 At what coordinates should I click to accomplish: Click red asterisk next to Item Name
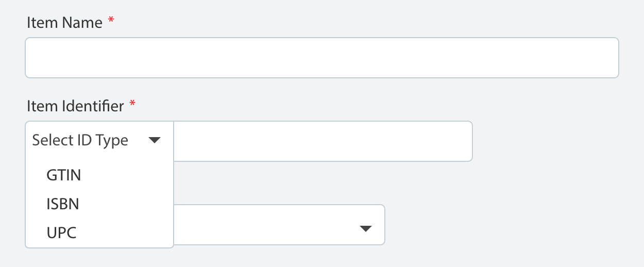pos(111,21)
